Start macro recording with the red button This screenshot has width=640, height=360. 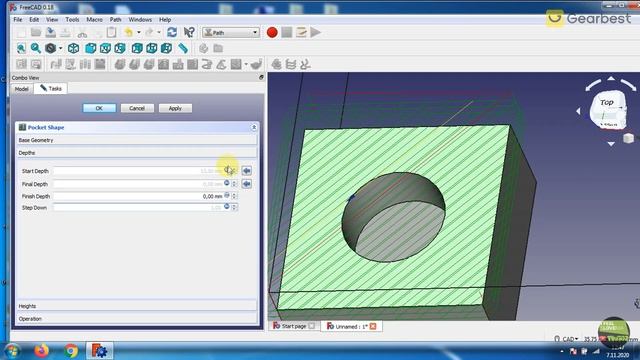[272, 32]
